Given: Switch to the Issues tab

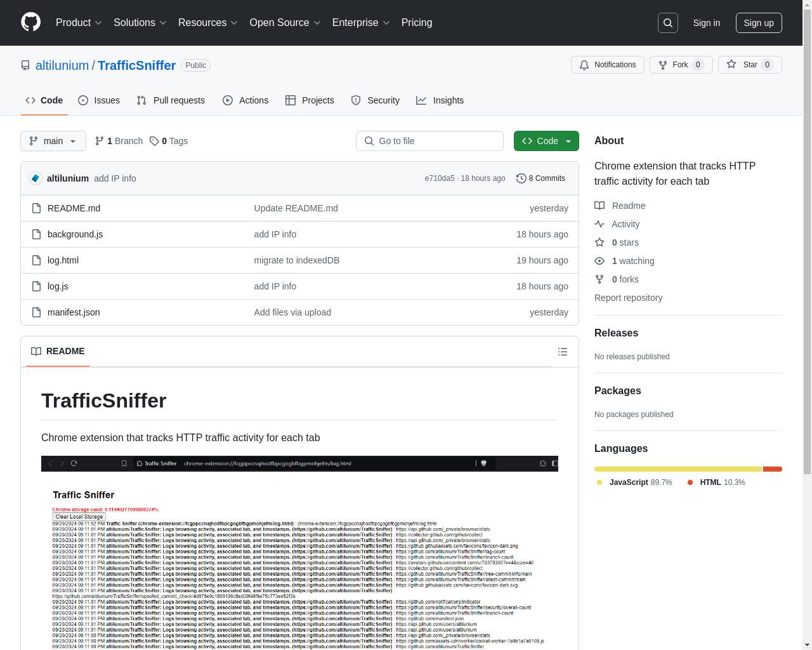Looking at the screenshot, I should (x=99, y=100).
